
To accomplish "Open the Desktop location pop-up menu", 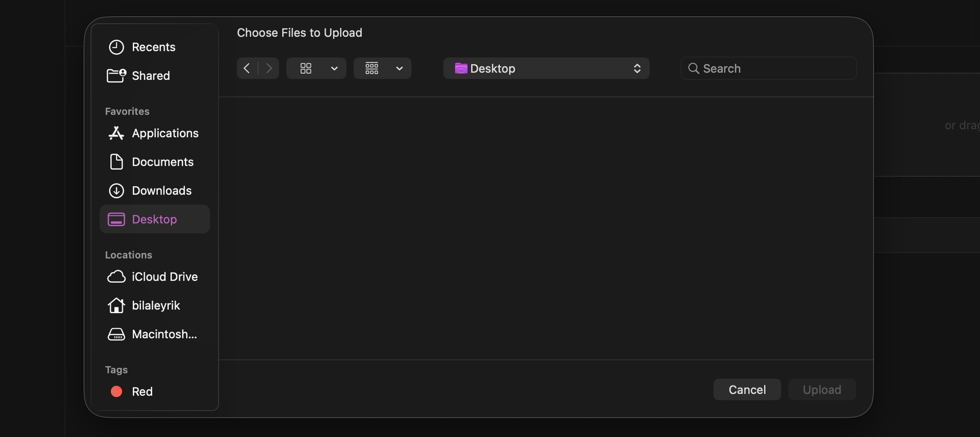I will click(546, 68).
